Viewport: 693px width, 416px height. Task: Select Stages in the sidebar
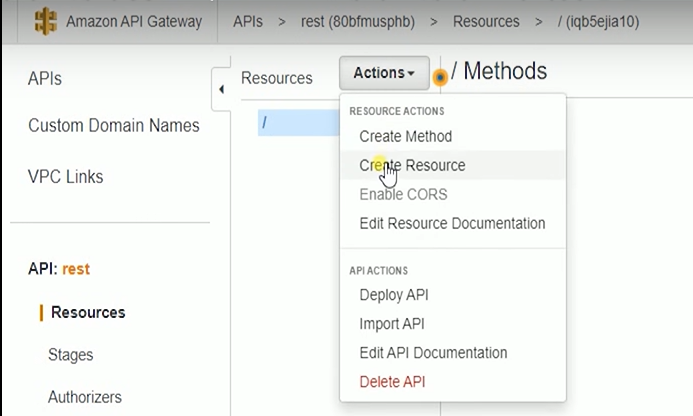point(71,355)
